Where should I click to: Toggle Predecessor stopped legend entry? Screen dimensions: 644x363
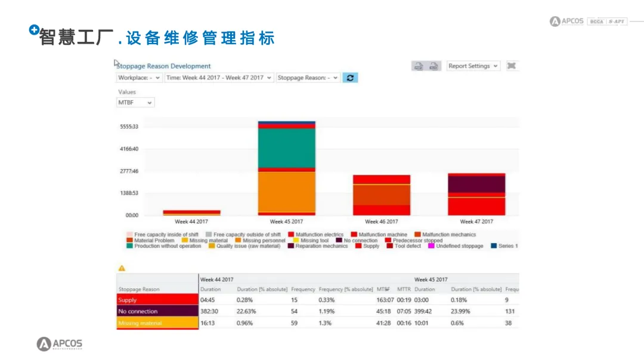tap(414, 240)
